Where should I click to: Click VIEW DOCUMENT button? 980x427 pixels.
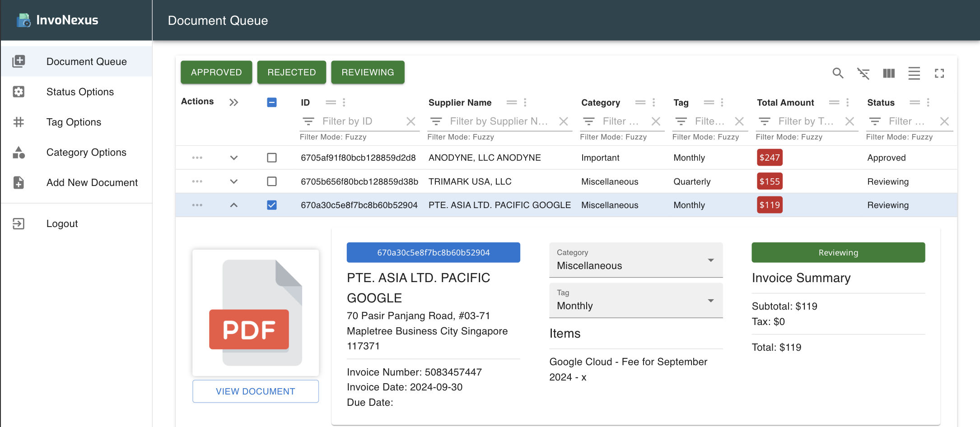click(x=256, y=391)
